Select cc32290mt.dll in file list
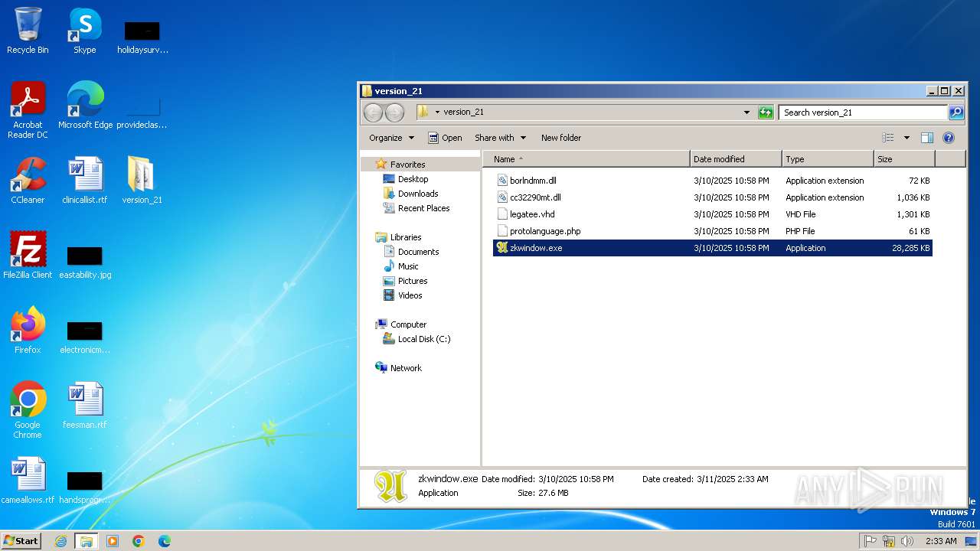980x551 pixels. pyautogui.click(x=713, y=197)
